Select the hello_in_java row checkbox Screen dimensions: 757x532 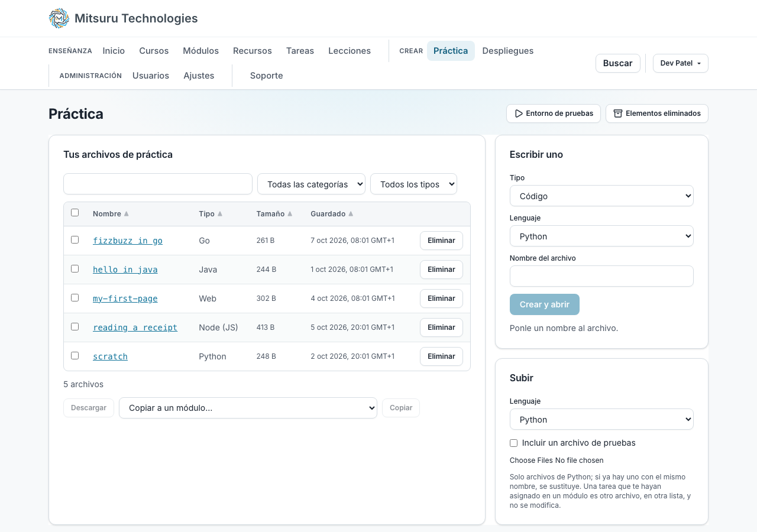click(x=75, y=269)
